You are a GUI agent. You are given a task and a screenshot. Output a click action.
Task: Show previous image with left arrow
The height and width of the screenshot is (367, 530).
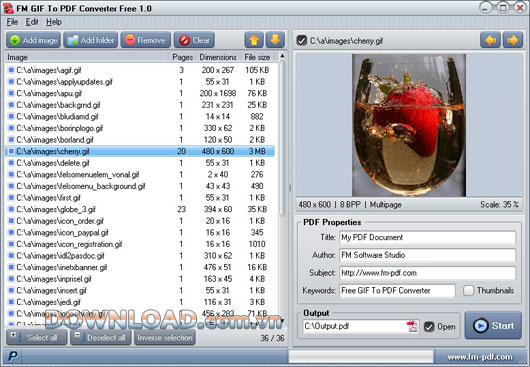pyautogui.click(x=490, y=41)
